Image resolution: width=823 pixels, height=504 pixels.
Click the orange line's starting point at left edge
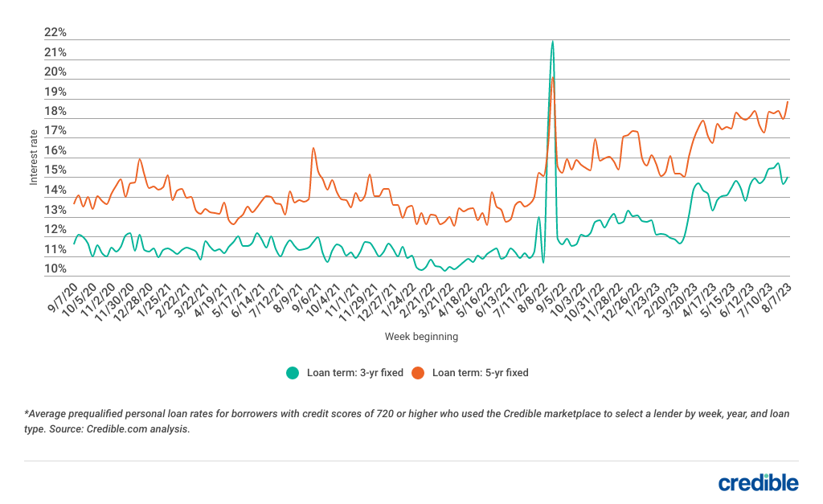point(74,203)
